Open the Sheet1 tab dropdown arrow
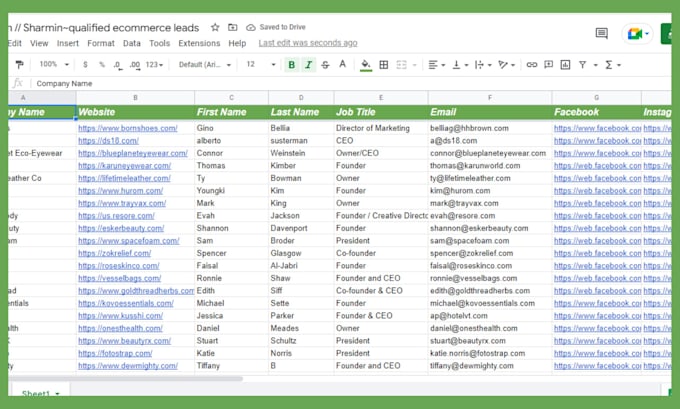Viewport: 680px width, 409px height. click(57, 394)
